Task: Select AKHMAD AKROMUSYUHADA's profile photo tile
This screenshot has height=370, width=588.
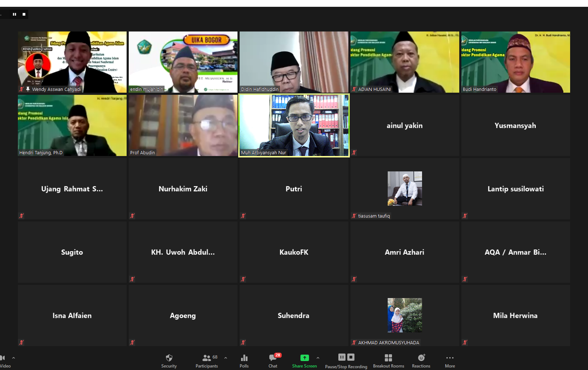Action: 405,315
